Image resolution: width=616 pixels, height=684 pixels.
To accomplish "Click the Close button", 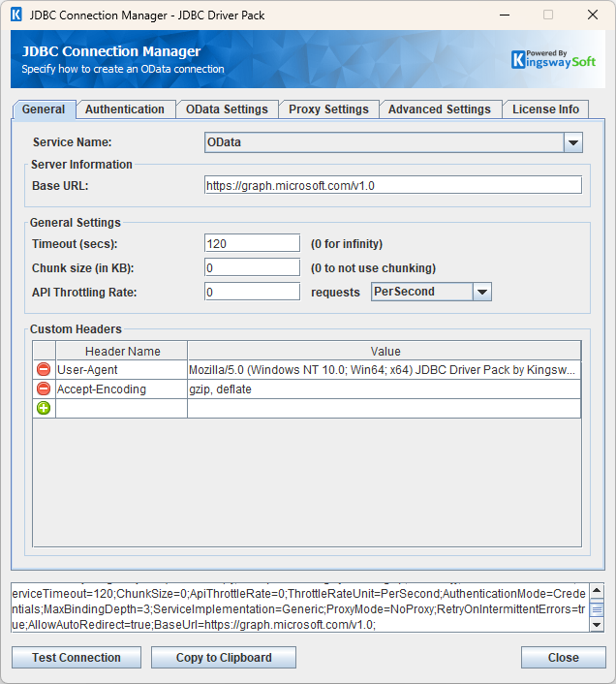I will click(x=564, y=658).
